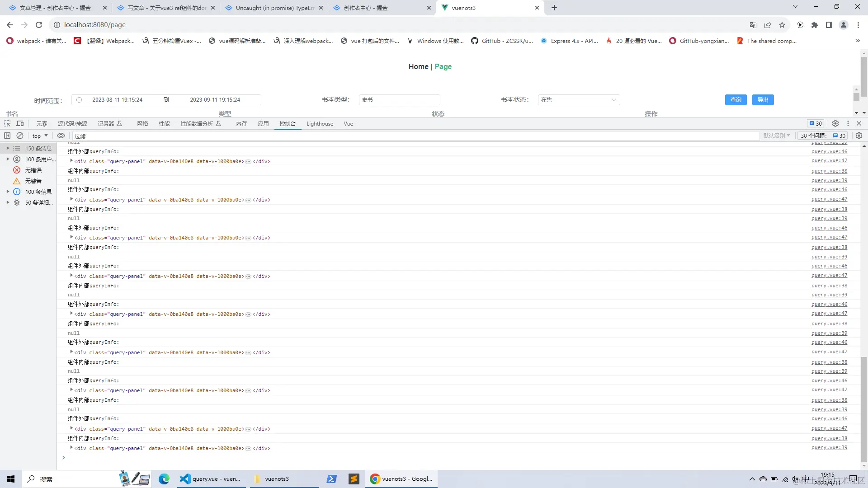Click the inspect element picker icon
Viewport: 868px width, 488px height.
7,123
